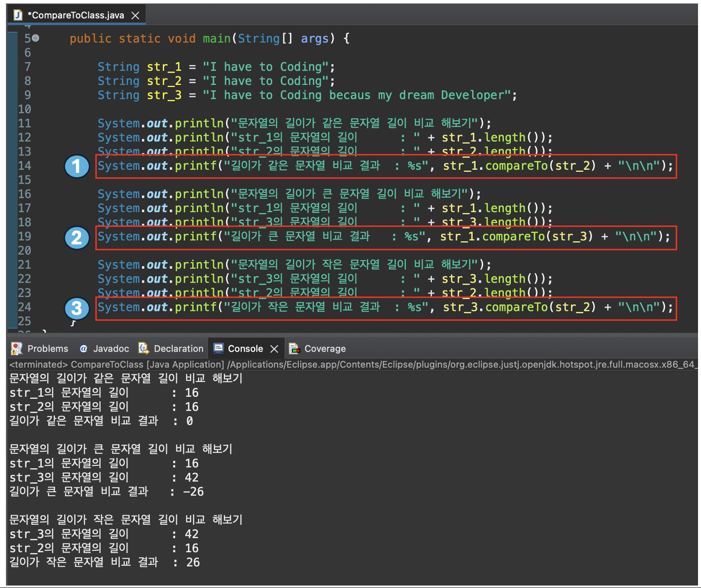Open the Declaration tab
Viewport: 701px width, 588px height.
[x=171, y=349]
